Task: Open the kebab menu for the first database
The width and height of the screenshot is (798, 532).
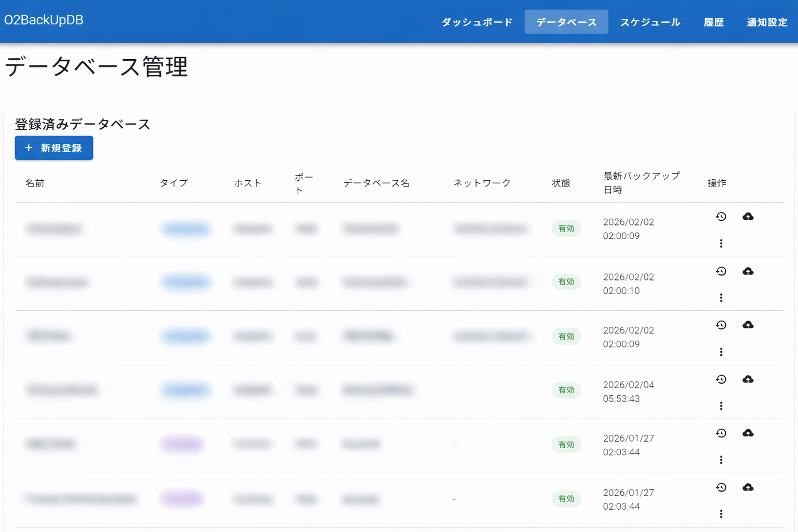Action: tap(721, 243)
